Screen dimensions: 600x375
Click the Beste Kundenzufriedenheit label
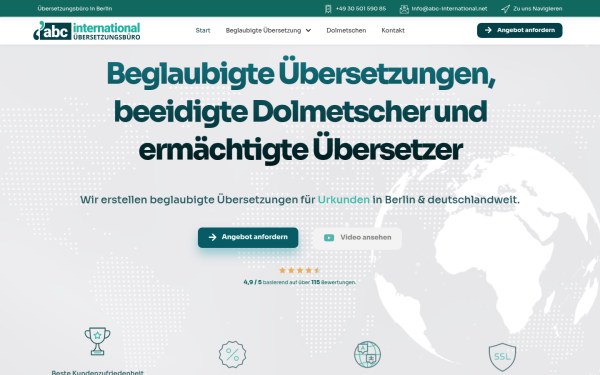tap(98, 372)
